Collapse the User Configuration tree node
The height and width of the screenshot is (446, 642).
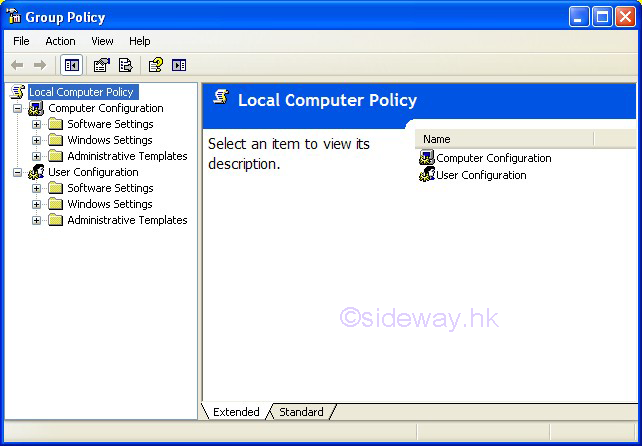[x=17, y=172]
